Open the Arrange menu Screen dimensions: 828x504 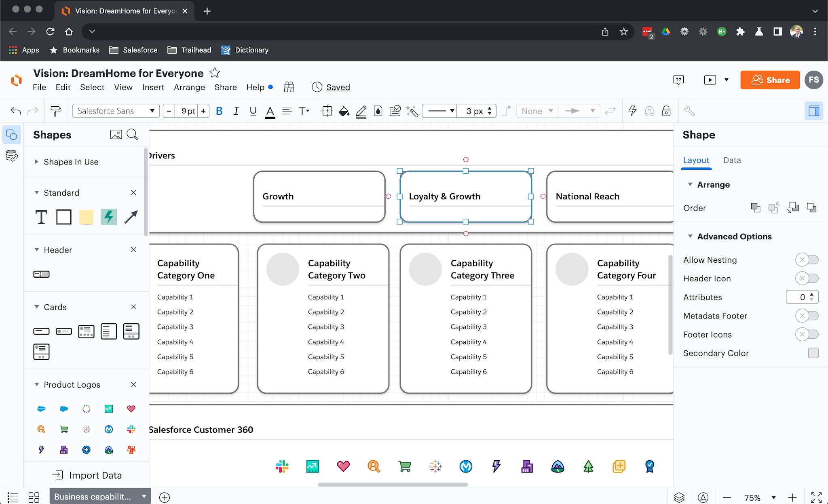tap(189, 87)
